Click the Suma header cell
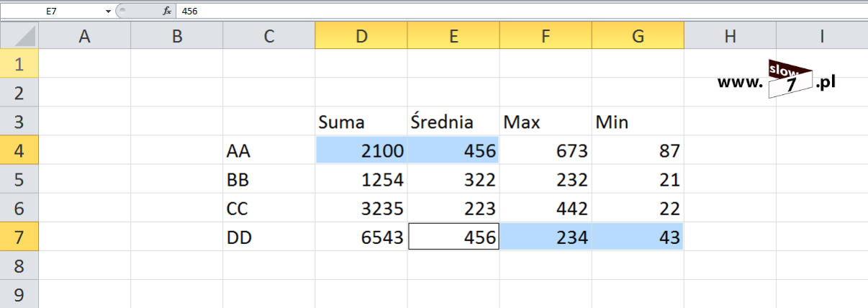The width and height of the screenshot is (868, 308). tap(361, 122)
